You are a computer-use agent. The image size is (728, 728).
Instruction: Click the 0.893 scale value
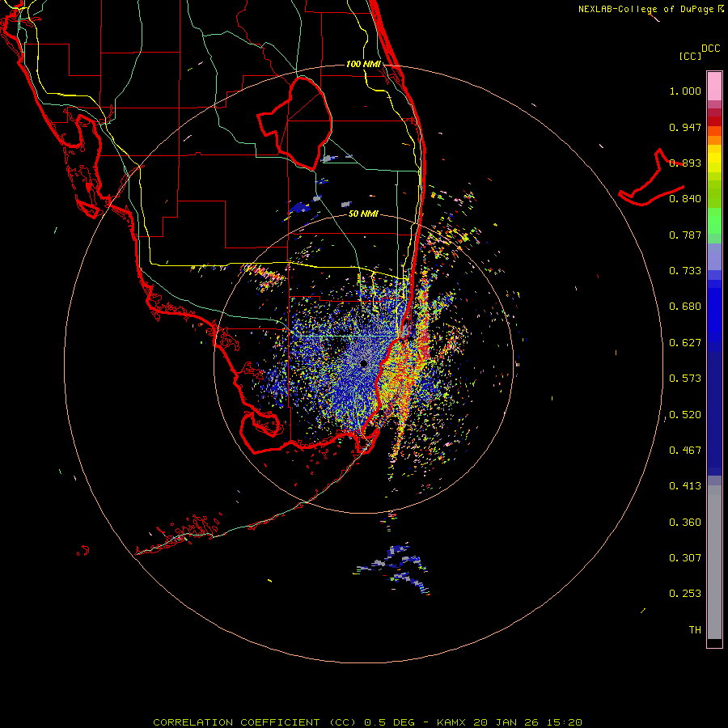[685, 163]
